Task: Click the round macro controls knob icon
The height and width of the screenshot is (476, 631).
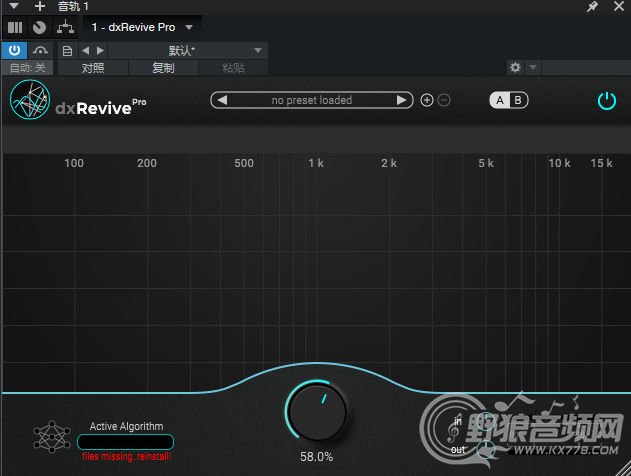Action: [39, 27]
